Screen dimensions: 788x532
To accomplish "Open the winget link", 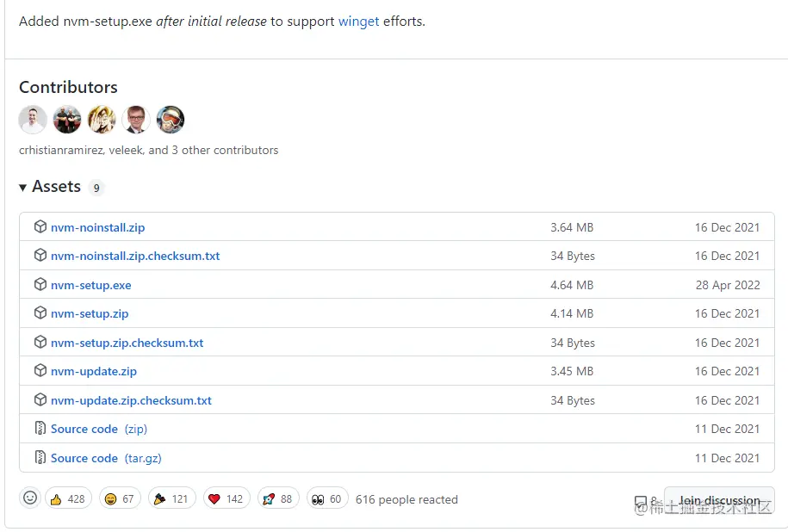I will (x=358, y=21).
